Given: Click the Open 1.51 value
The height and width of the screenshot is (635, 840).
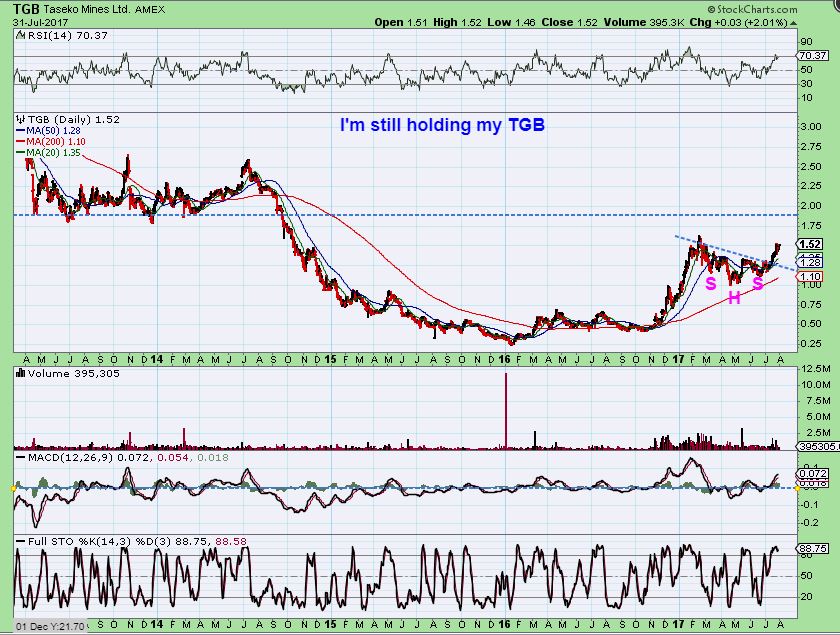Looking at the screenshot, I should pos(401,23).
